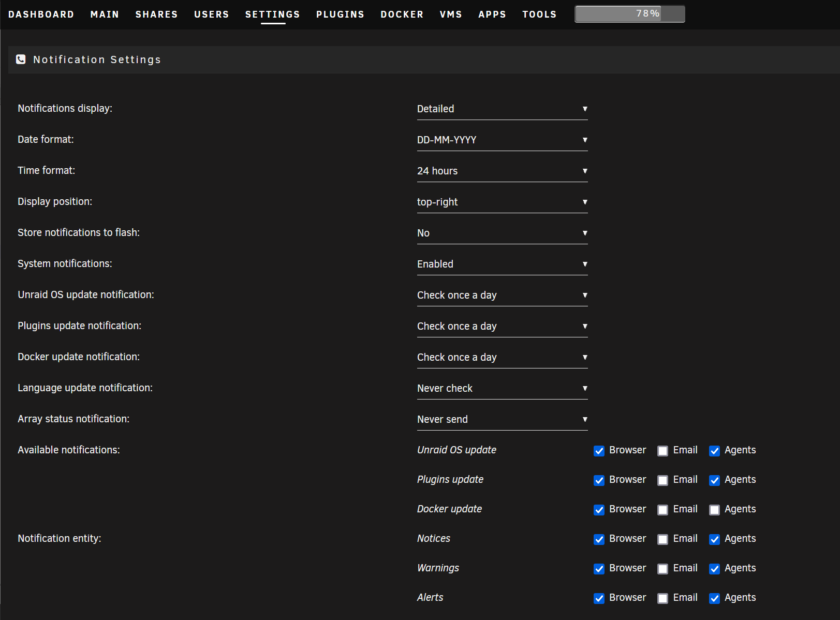
Task: Open the Tools tab
Action: pyautogui.click(x=539, y=14)
